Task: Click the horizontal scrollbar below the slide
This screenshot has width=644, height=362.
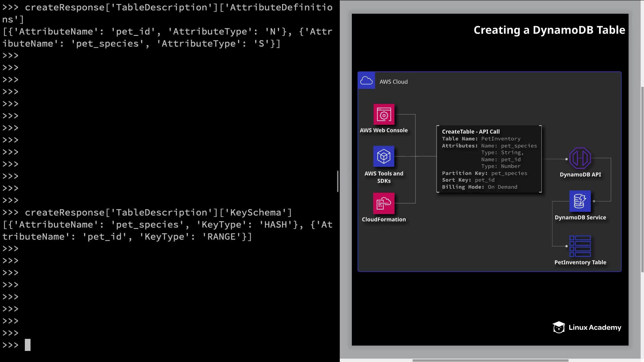Action: (490, 360)
